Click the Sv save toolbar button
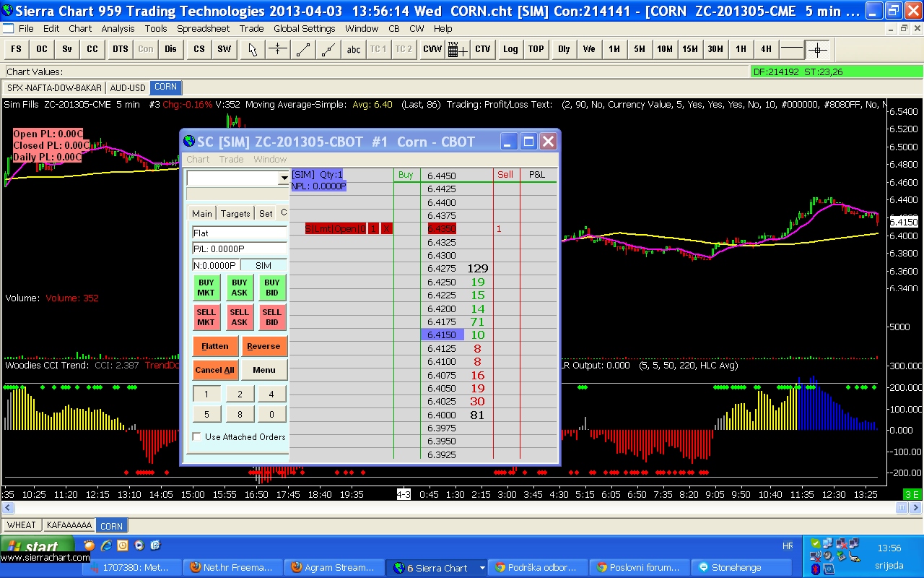Image resolution: width=924 pixels, height=578 pixels. [67, 49]
